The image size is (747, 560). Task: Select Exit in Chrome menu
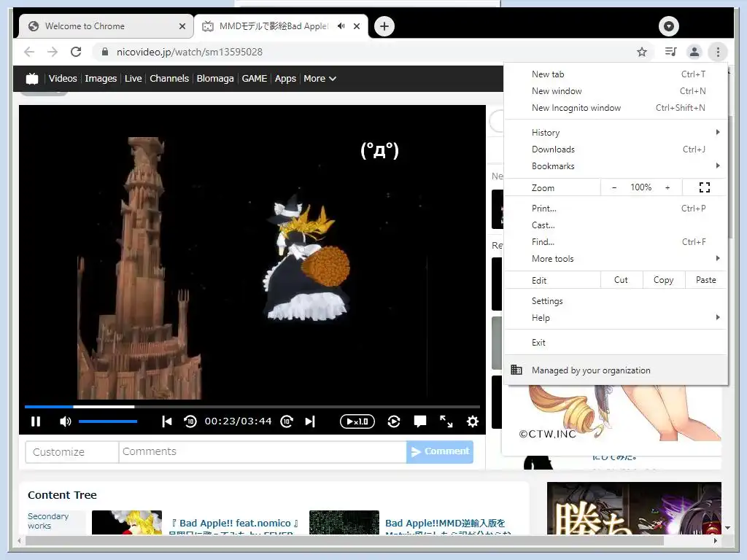[615, 343]
